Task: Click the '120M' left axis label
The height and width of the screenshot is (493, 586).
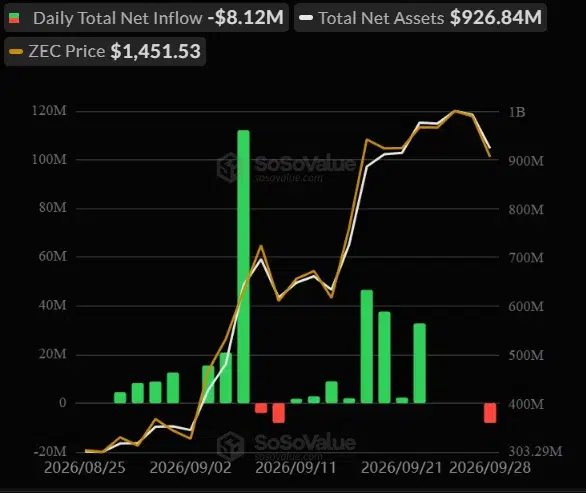Action: (49, 111)
